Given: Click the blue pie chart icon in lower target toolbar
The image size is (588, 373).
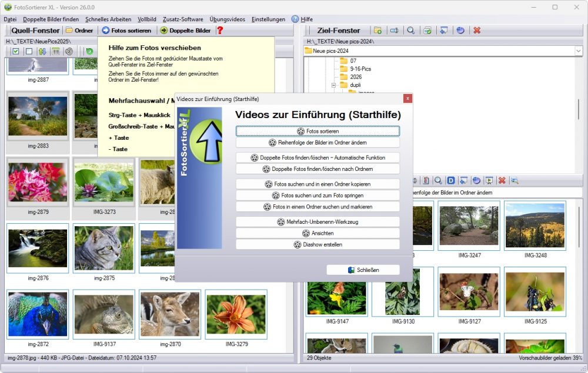Looking at the screenshot, I should coord(476,180).
